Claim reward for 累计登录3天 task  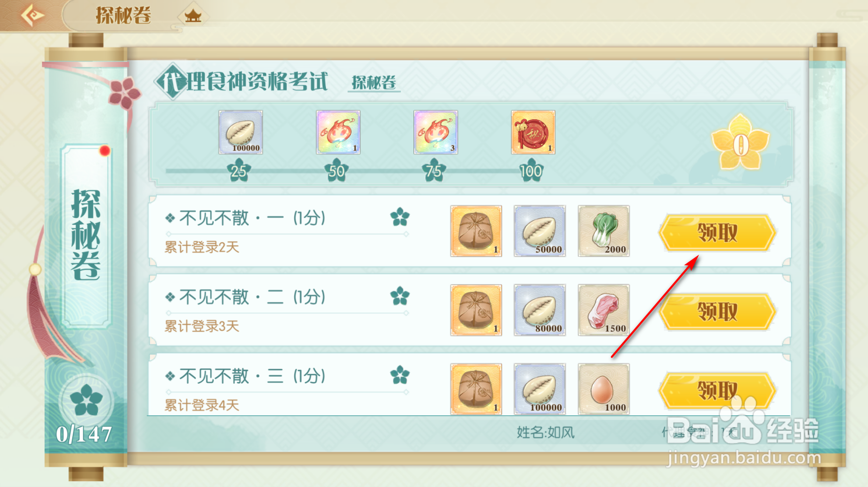point(717,312)
